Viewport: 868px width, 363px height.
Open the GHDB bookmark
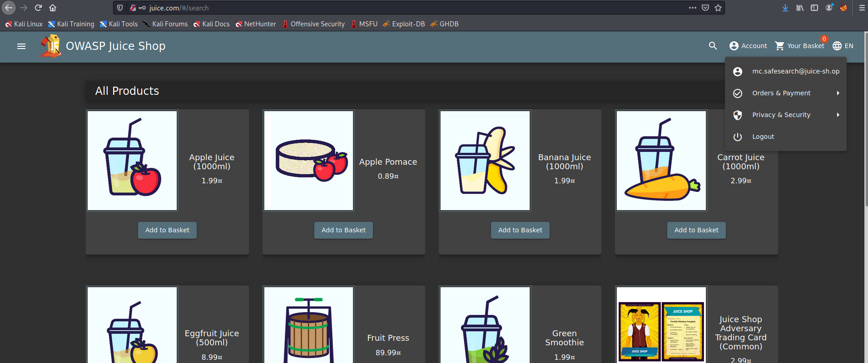[x=444, y=24]
